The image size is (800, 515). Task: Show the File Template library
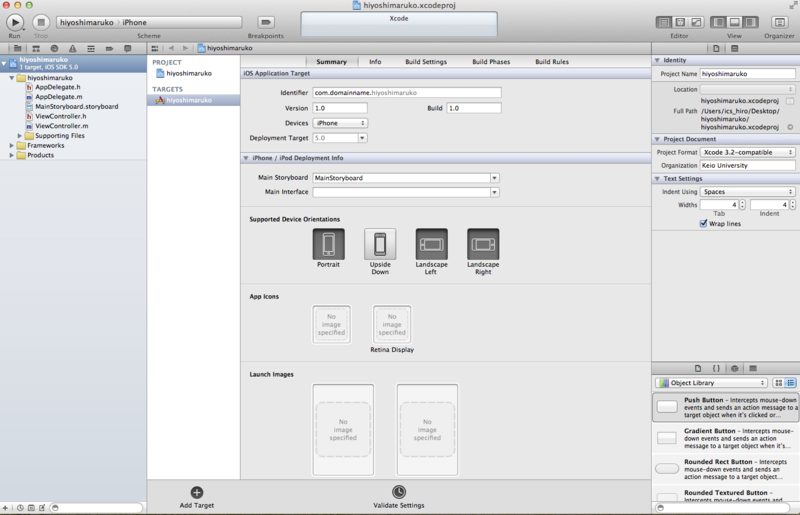tap(698, 369)
